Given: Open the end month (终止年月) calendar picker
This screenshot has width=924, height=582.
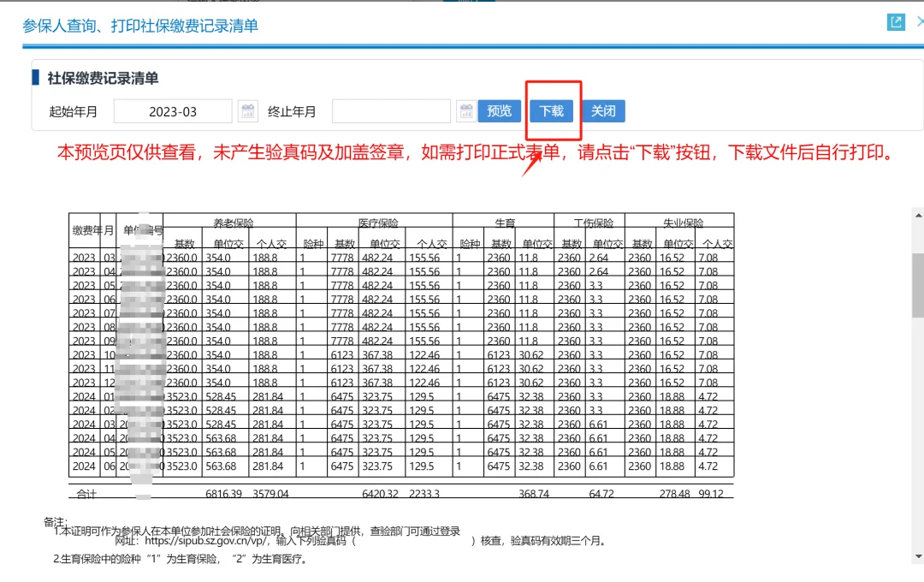Looking at the screenshot, I should click(466, 110).
